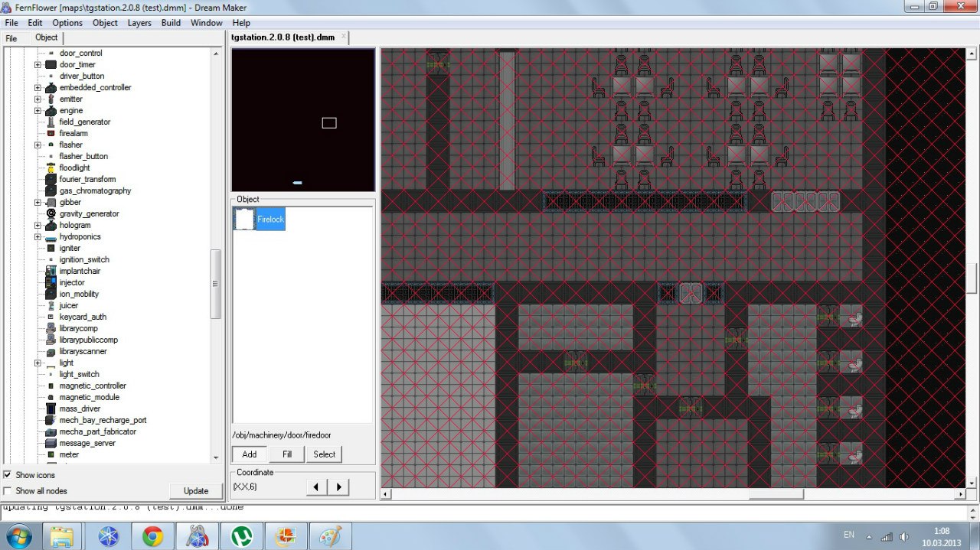
Task: Select the libraryscanner icon
Action: point(51,351)
